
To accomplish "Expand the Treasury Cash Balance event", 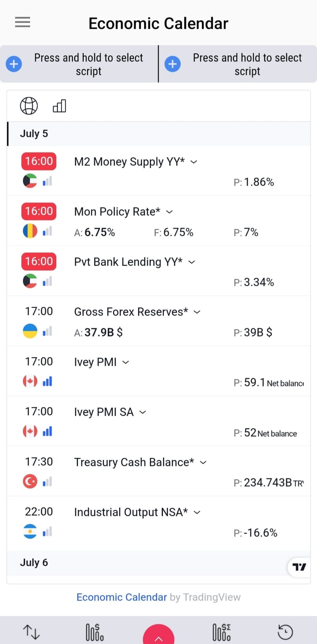I will (x=203, y=462).
